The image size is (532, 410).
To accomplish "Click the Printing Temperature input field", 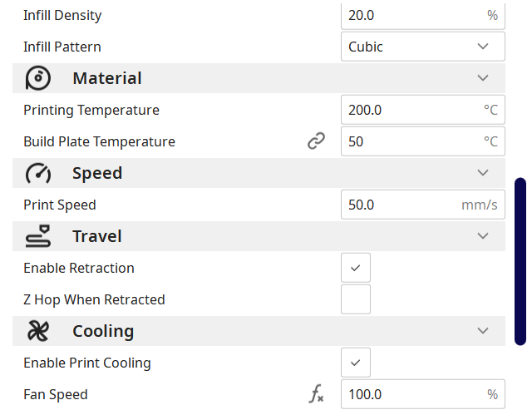I will (411, 110).
